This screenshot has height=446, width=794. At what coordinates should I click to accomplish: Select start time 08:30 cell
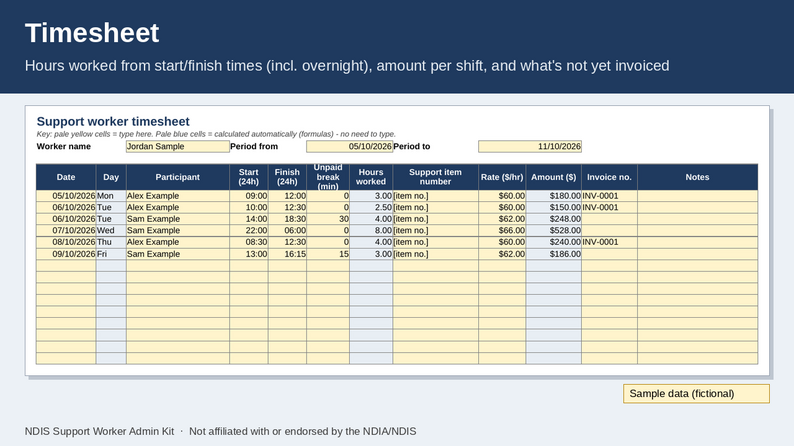coord(249,242)
